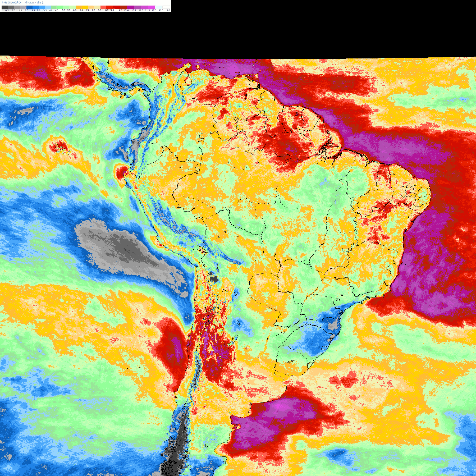
Task: Click the '2.0' legend value
Action: 26,10
